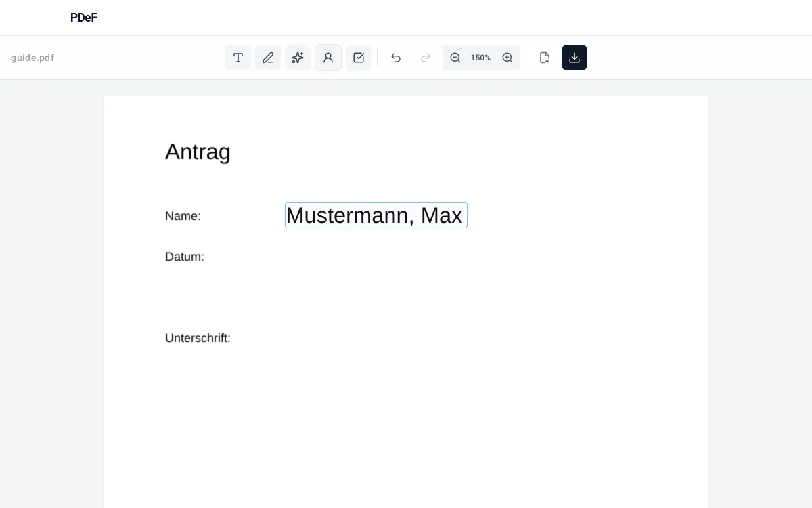This screenshot has width=812, height=508.
Task: Click the guide.pdf file name
Action: coord(32,58)
